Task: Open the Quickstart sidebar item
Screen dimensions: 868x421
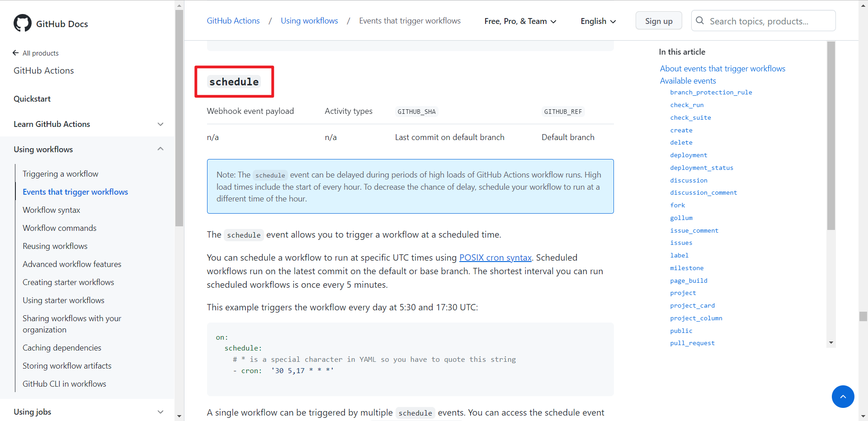Action: coord(32,99)
